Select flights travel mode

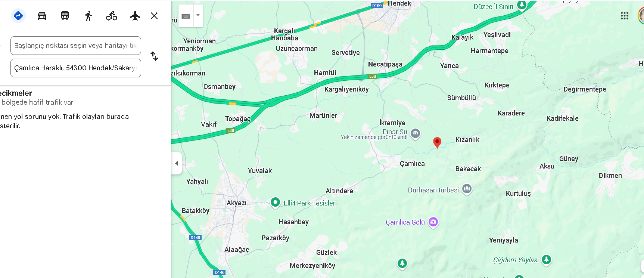click(x=135, y=16)
